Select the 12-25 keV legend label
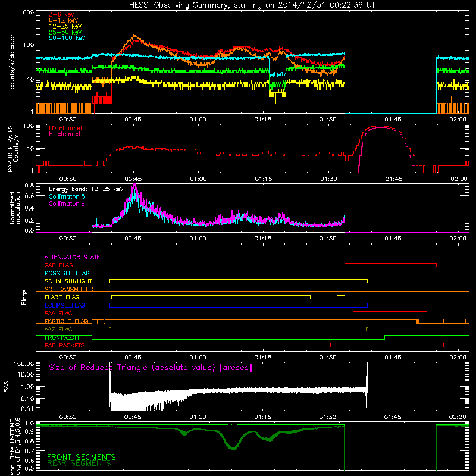The width and height of the screenshot is (476, 476). tap(65, 26)
